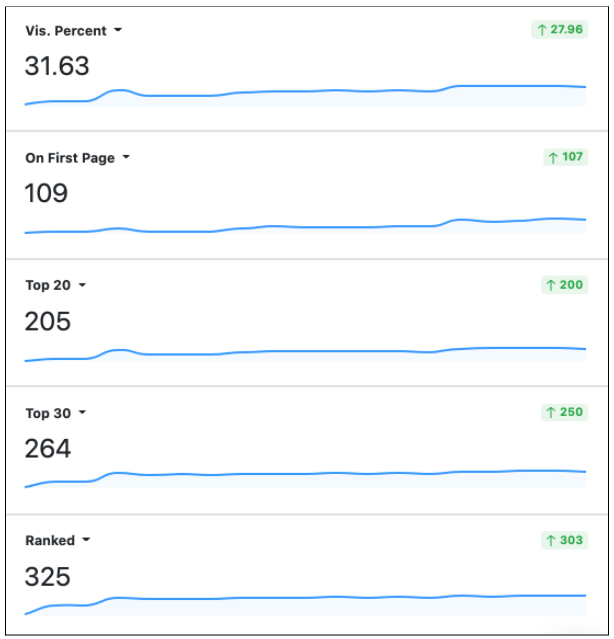Click the 31.63 visibility value
The height and width of the screenshot is (639, 614).
pyautogui.click(x=57, y=66)
